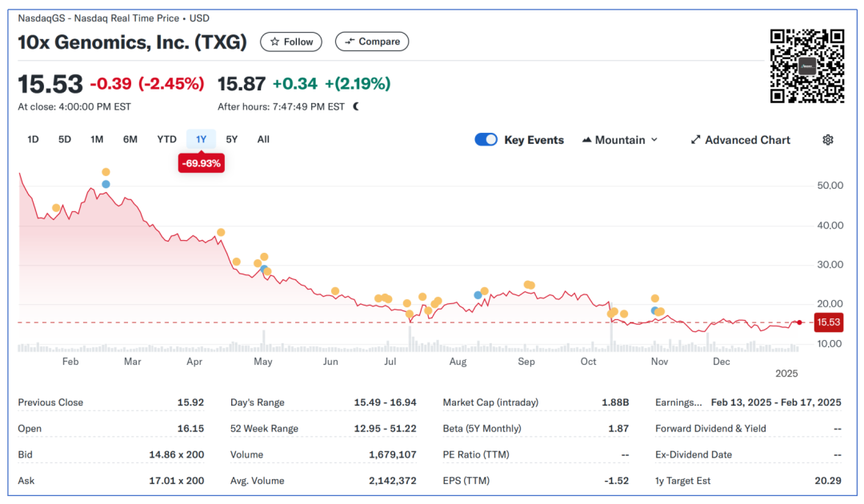Open chart settings gear icon

pyautogui.click(x=828, y=140)
